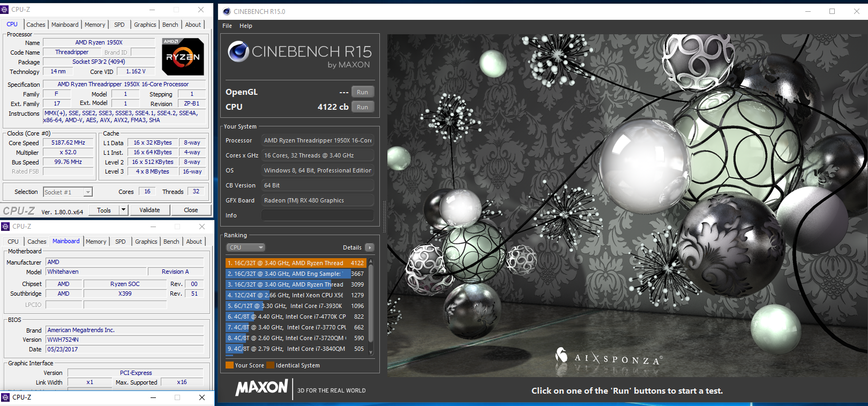This screenshot has height=406, width=868.
Task: Click the CPU-Z icon in the bottom third window
Action: (x=5, y=397)
